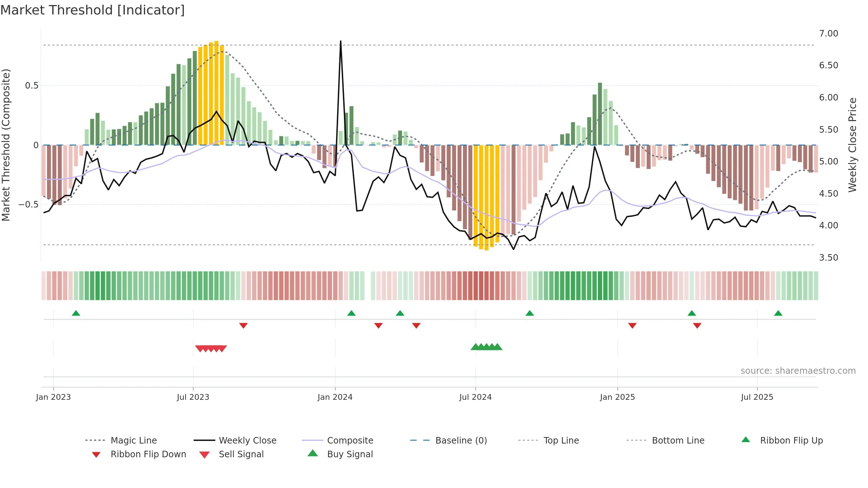The height and width of the screenshot is (488, 868).
Task: Click the source: sharemaestro.com label
Action: point(798,371)
